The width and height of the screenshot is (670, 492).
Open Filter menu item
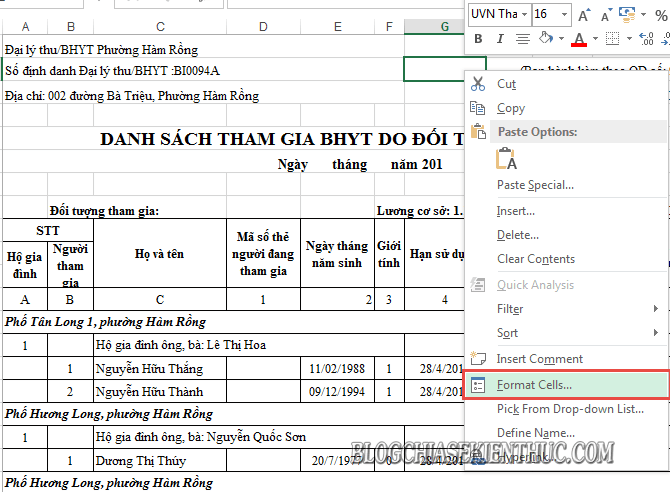click(x=565, y=309)
